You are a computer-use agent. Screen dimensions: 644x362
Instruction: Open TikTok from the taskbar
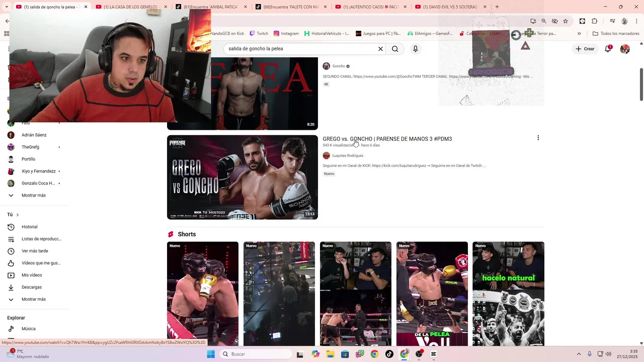click(389, 354)
